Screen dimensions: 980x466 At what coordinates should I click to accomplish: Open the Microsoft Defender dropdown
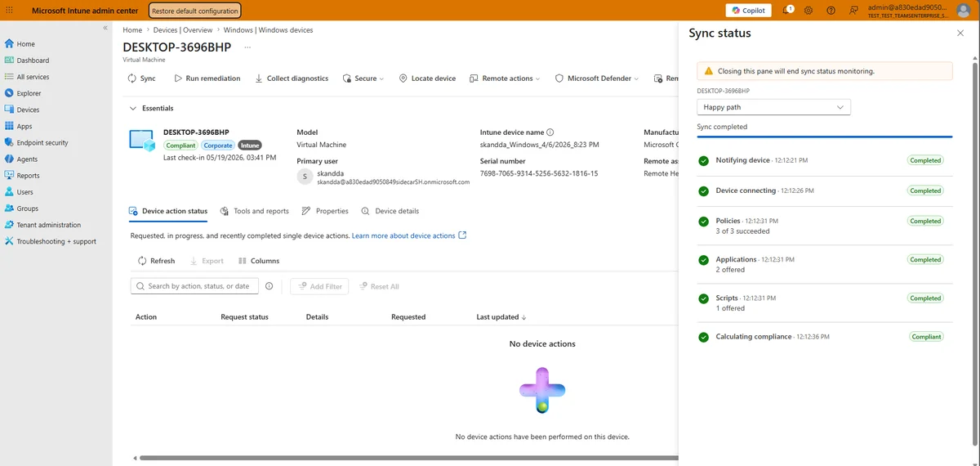coord(598,78)
